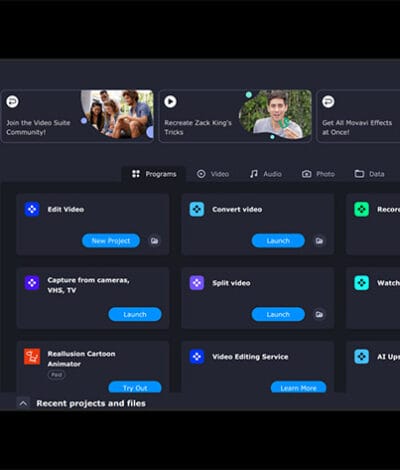This screenshot has height=470, width=400.
Task: Launch Capture from cameras, VHS, TV
Action: click(x=135, y=314)
